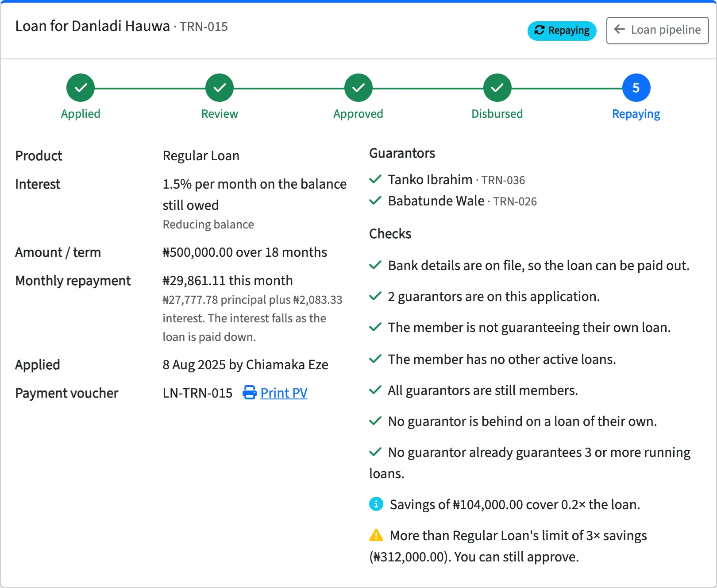Image resolution: width=717 pixels, height=588 pixels.
Task: Select guarantor name Babatunde Wale
Action: (436, 201)
